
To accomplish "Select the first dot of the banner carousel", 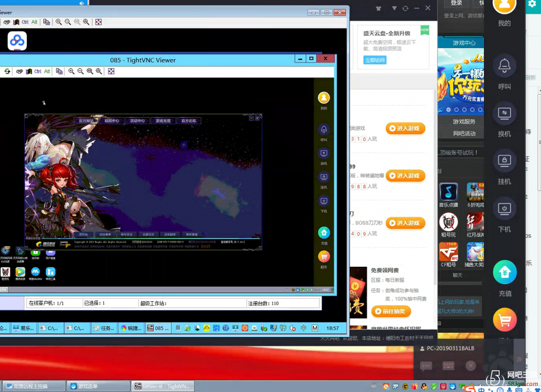I will [449, 110].
